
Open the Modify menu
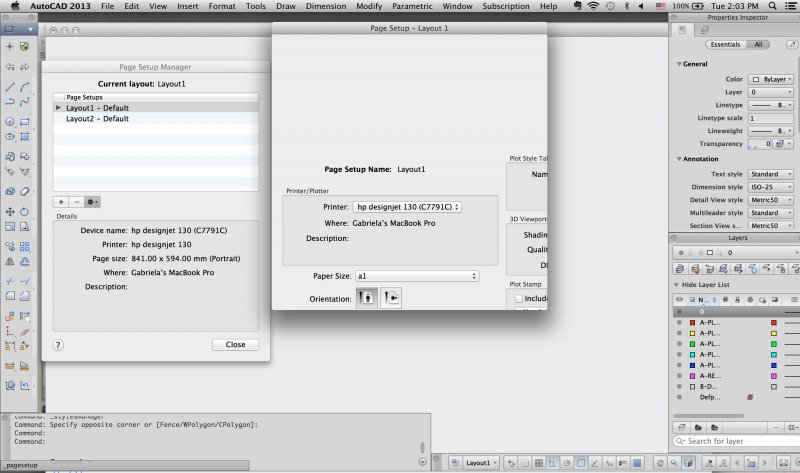(369, 6)
